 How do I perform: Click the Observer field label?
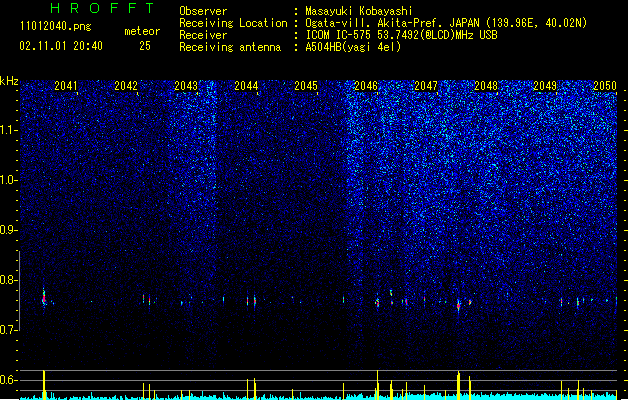(203, 11)
